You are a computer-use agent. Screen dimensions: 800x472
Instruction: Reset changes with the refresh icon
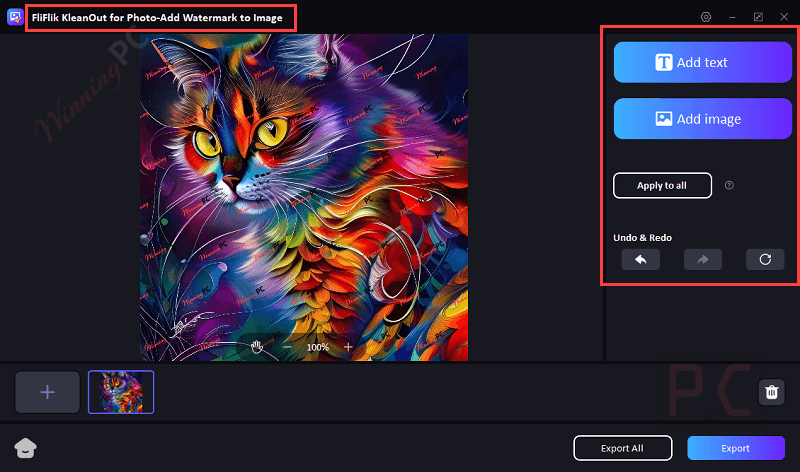coord(765,259)
